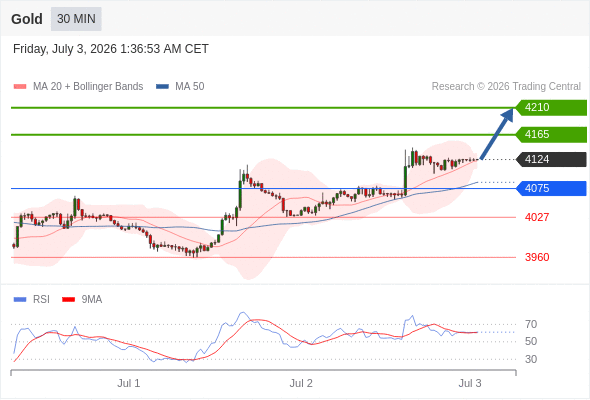Click the blue 4075 pivot tag
Viewport: 590px width, 400px height.
[551, 188]
